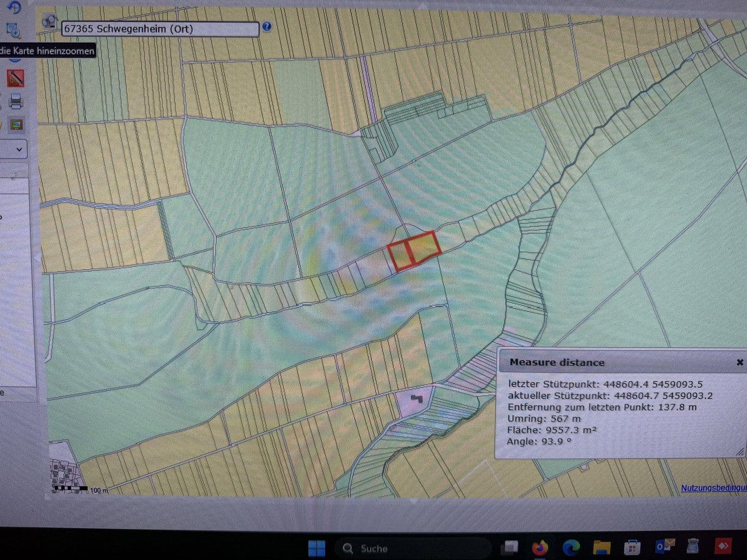Open Outlook from the taskbar
This screenshot has width=747, height=560.
[665, 546]
